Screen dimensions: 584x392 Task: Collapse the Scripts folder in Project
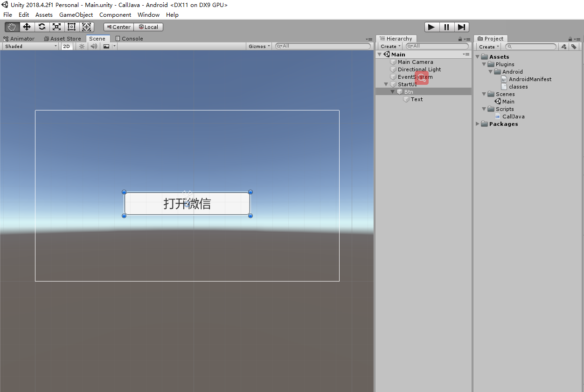coord(484,109)
